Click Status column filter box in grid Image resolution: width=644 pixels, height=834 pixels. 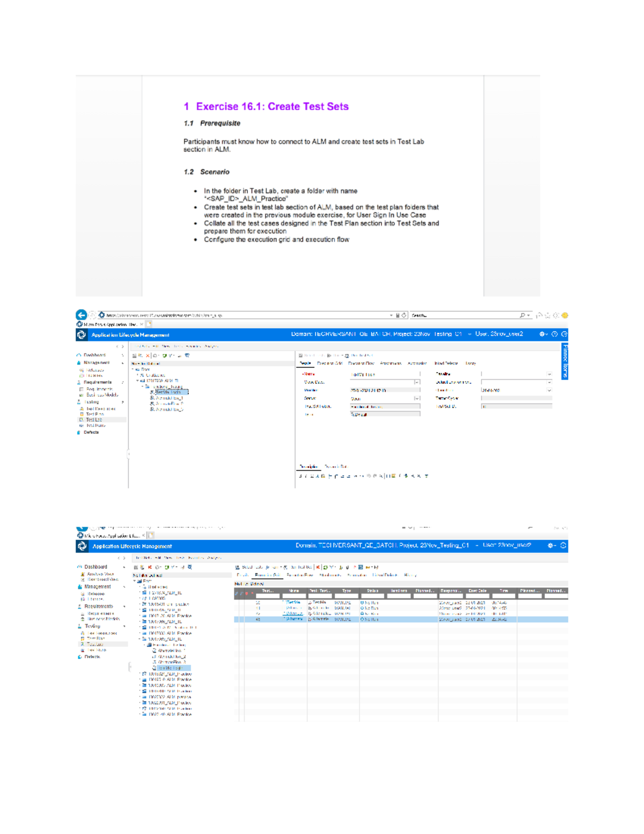click(372, 596)
